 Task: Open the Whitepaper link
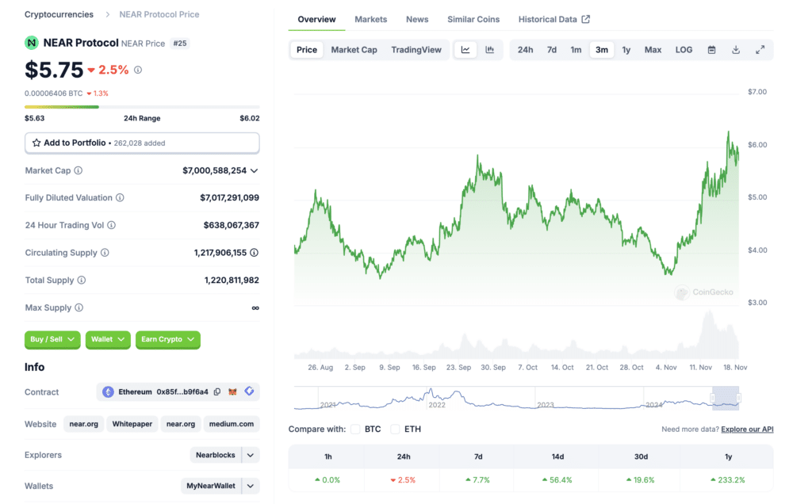(x=132, y=424)
